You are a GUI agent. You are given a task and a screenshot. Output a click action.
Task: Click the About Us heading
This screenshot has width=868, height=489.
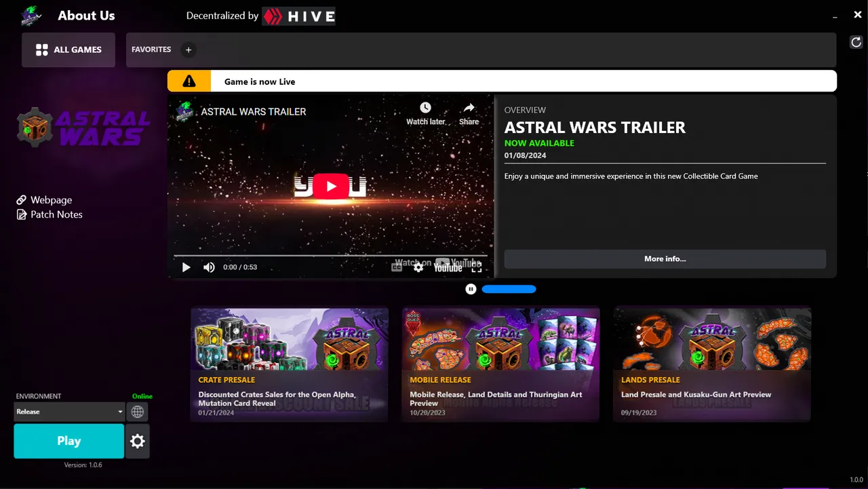point(86,16)
